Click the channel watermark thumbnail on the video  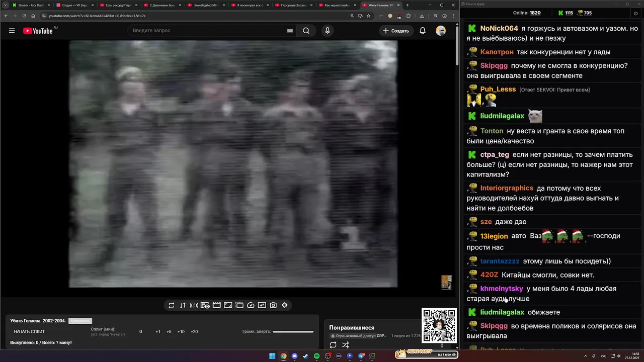tap(446, 282)
